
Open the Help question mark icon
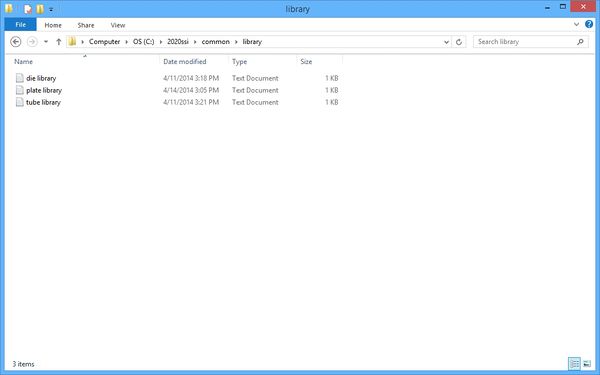coord(589,24)
